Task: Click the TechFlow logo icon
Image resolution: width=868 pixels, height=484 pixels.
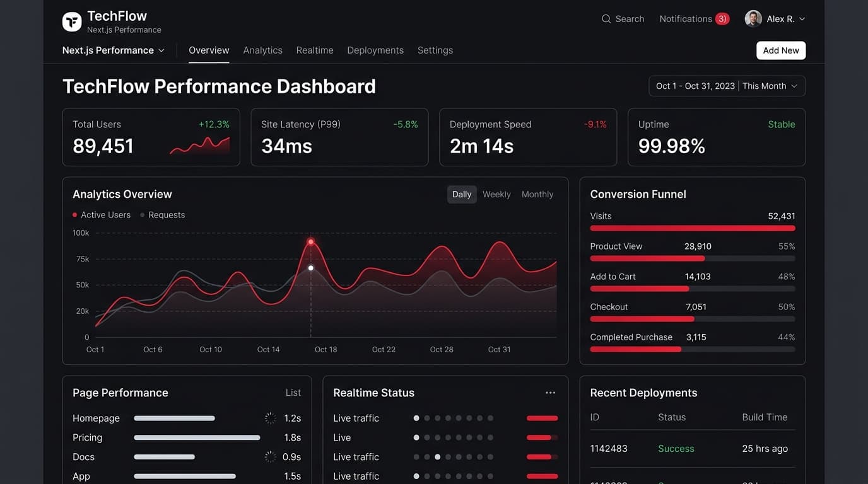Action: pos(72,21)
